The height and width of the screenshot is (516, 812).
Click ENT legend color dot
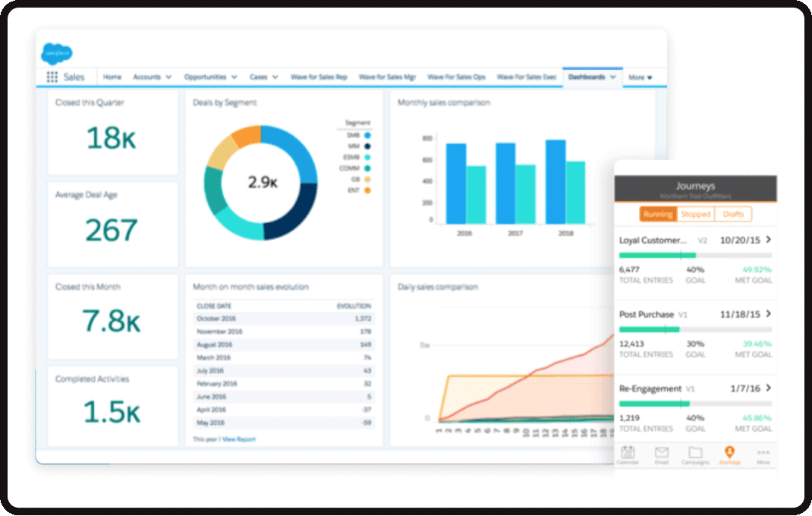[367, 190]
